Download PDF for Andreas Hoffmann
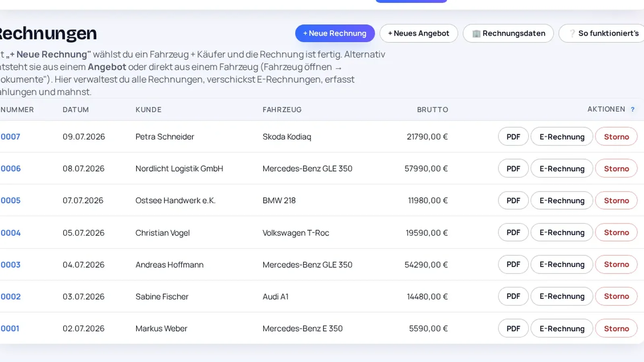The width and height of the screenshot is (644, 362). pyautogui.click(x=513, y=264)
